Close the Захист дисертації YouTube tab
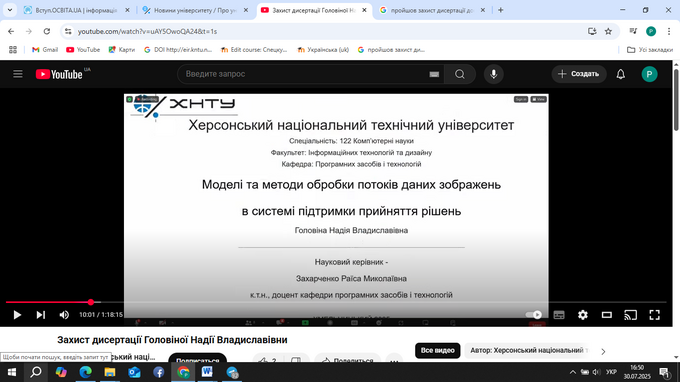 click(x=364, y=10)
